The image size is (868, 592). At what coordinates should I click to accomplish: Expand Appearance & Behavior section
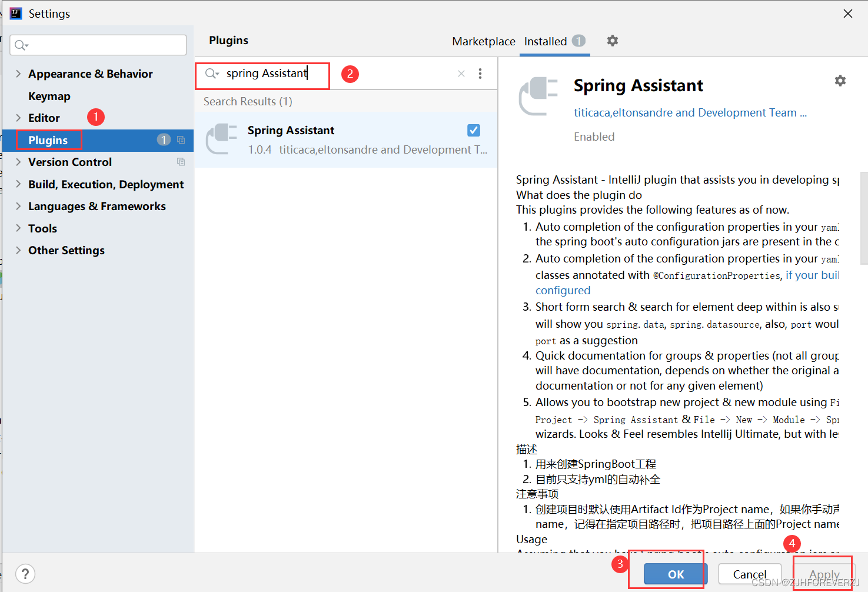18,74
